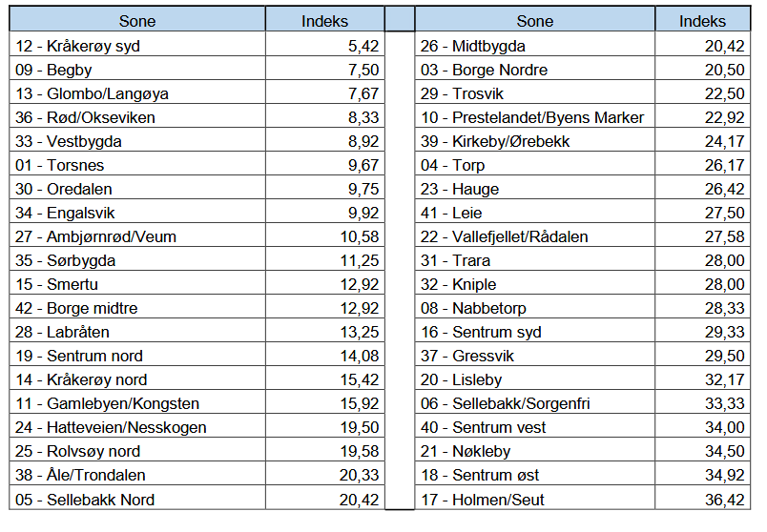Select the 26 - Midtbygda cell
The height and width of the screenshot is (532, 767).
534,45
